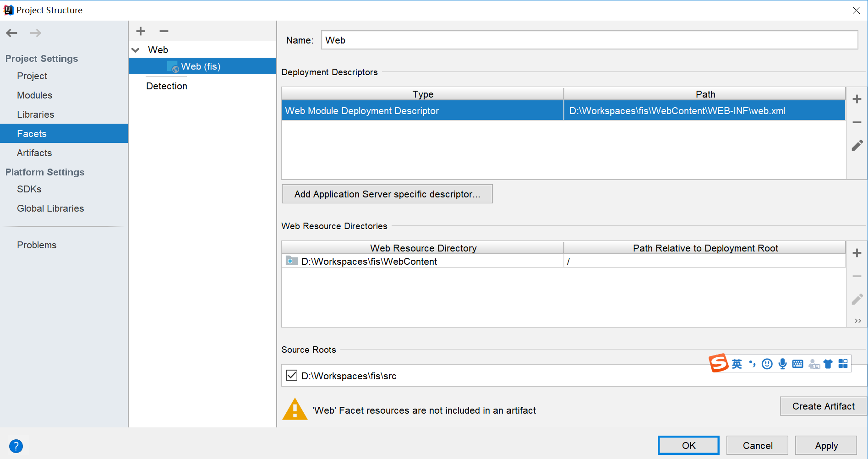Open the Project settings section
Image resolution: width=868 pixels, height=459 pixels.
tap(32, 76)
